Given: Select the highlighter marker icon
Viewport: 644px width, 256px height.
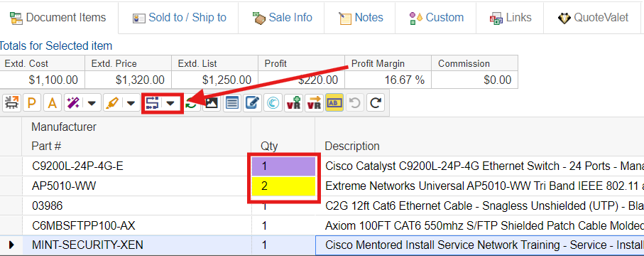Looking at the screenshot, I should click(112, 103).
